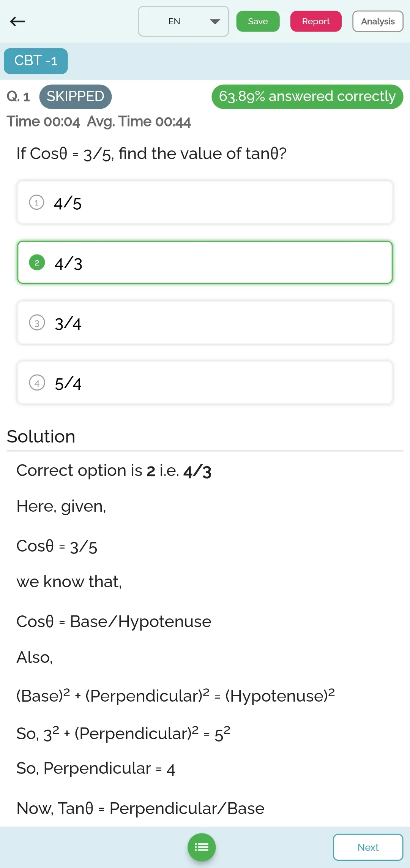This screenshot has height=868, width=410.
Task: Tap the 63.89% answered correctly badge
Action: pos(307,96)
